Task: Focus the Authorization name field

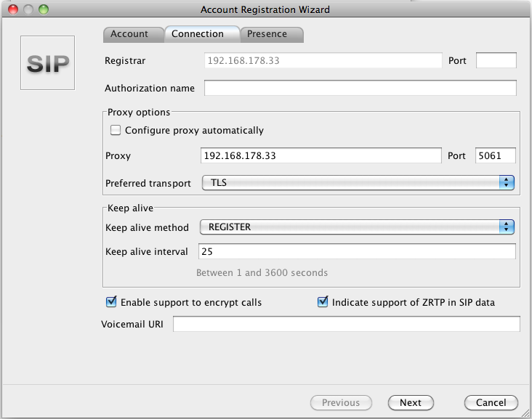Action: pos(360,89)
